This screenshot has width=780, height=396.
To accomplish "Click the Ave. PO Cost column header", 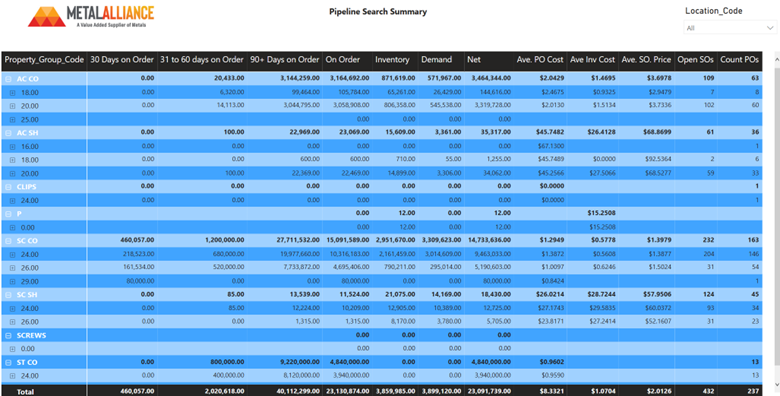I will point(540,60).
